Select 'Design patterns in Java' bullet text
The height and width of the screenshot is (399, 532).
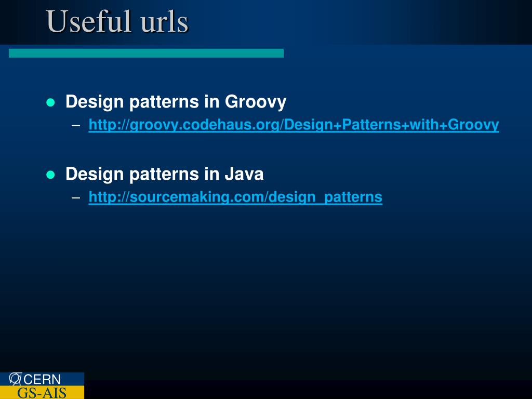tap(165, 174)
